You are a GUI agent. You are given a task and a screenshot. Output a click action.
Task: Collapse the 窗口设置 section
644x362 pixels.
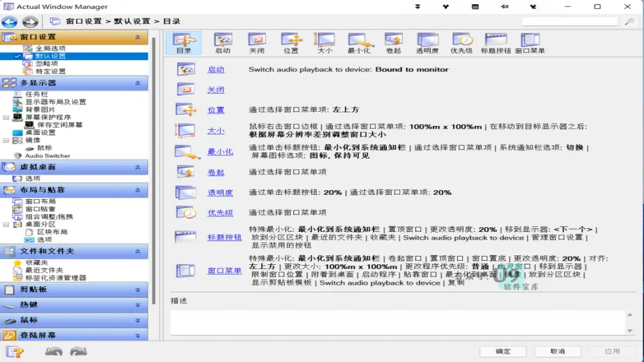pos(137,37)
